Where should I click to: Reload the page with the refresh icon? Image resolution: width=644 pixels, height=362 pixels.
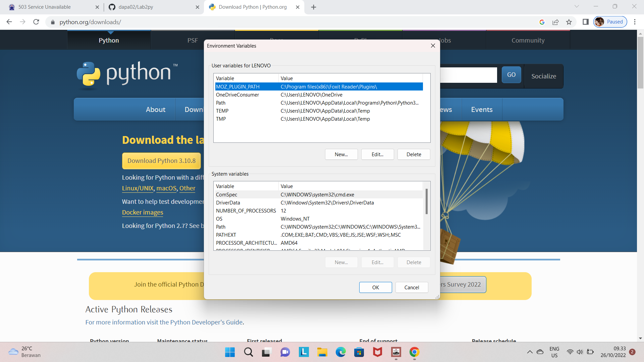point(36,22)
